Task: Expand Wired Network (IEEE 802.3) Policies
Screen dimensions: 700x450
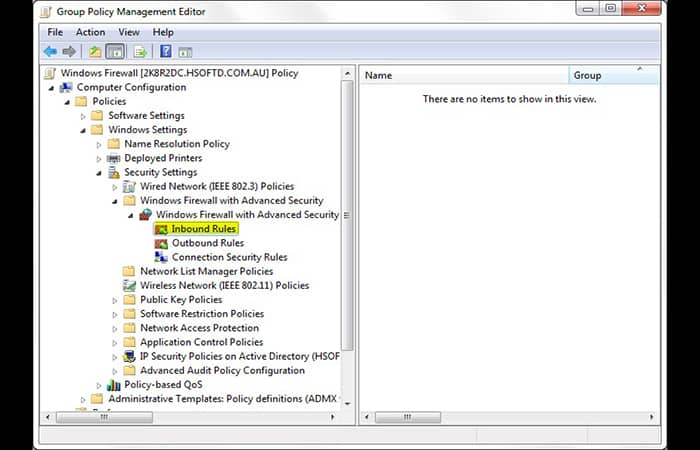Action: click(115, 187)
